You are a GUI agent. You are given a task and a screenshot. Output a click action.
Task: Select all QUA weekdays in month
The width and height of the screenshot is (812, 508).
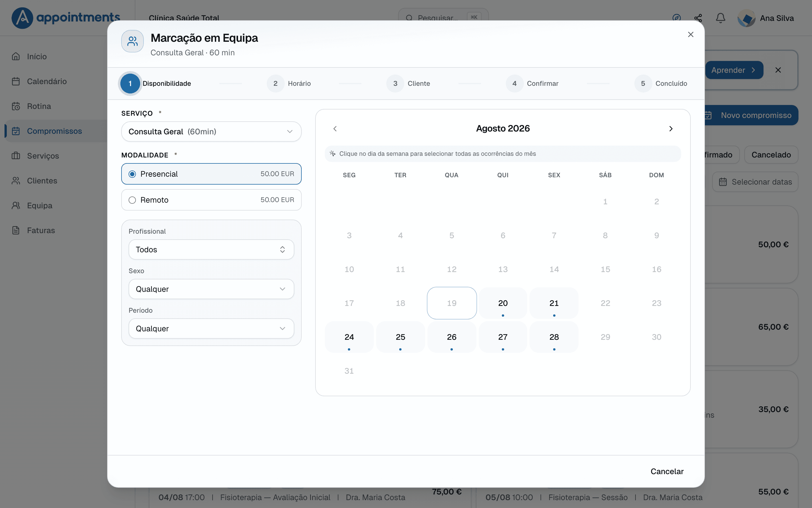(x=452, y=175)
